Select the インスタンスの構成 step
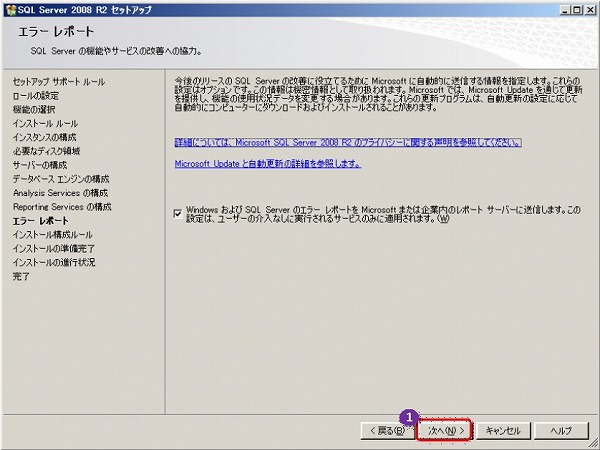600x450 pixels. [44, 137]
